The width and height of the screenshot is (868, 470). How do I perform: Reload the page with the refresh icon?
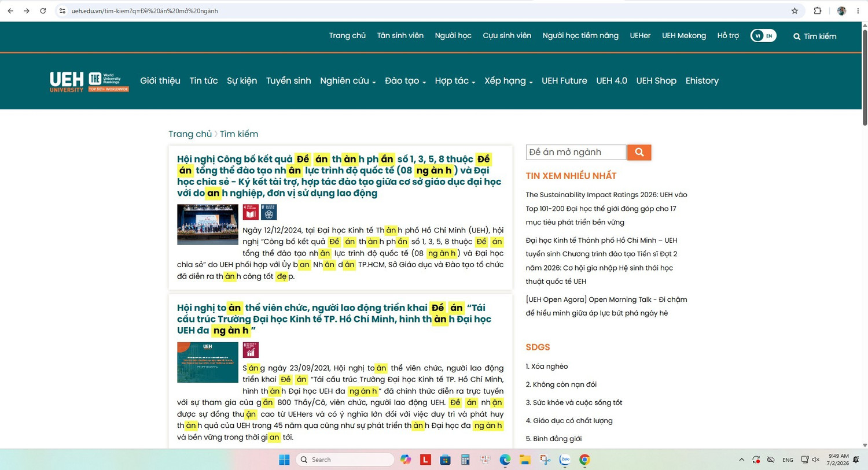click(x=43, y=11)
